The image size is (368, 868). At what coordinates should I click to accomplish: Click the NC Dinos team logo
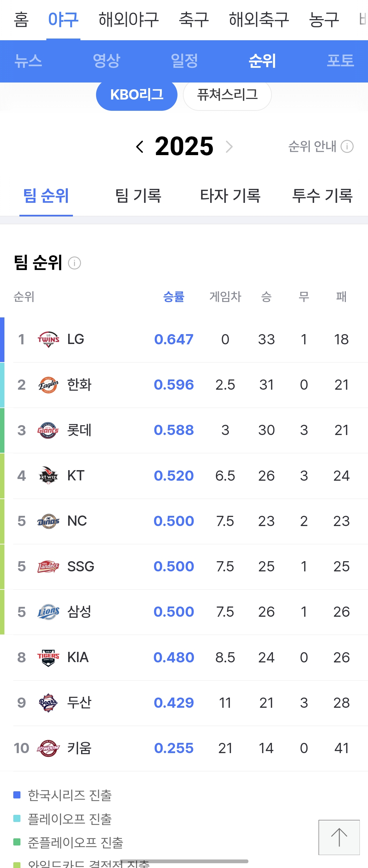(x=48, y=521)
